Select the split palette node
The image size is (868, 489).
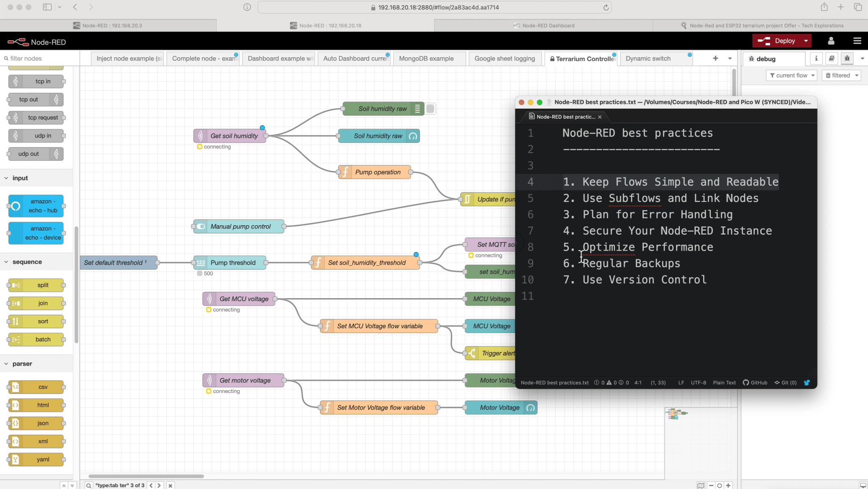36,285
